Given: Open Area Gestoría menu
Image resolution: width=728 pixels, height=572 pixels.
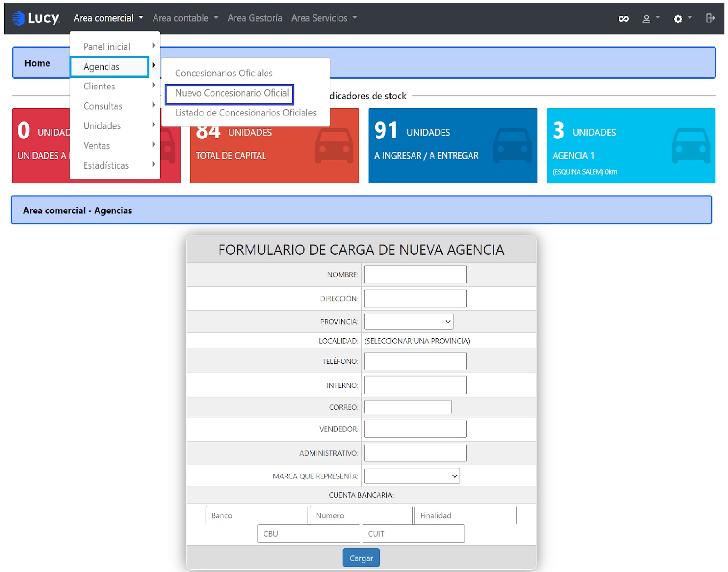Looking at the screenshot, I should 255,18.
